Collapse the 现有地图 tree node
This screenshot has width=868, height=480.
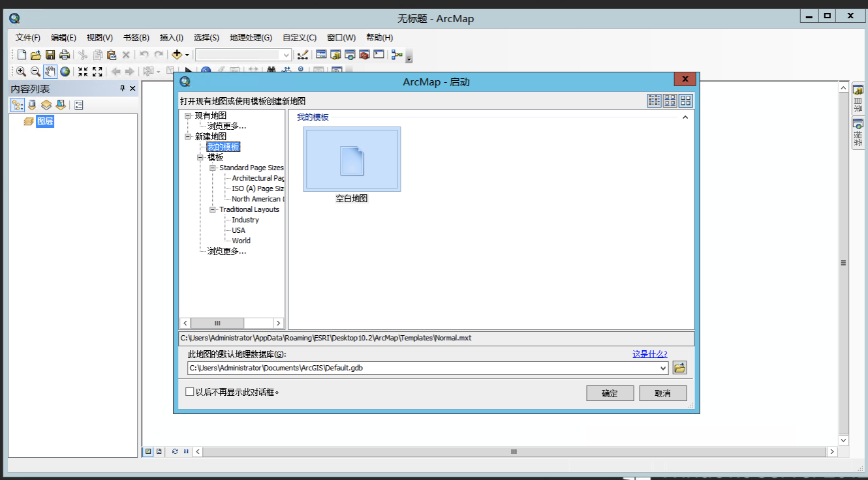pyautogui.click(x=188, y=115)
